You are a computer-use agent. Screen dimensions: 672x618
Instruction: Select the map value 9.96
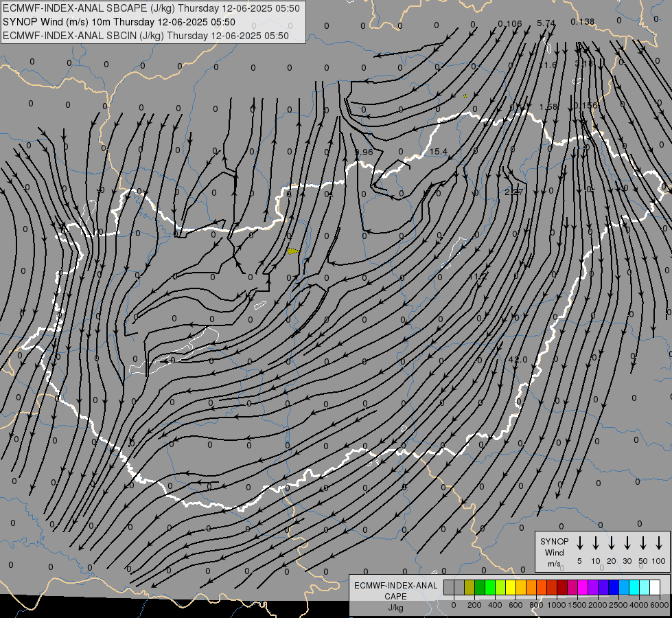pos(363,152)
